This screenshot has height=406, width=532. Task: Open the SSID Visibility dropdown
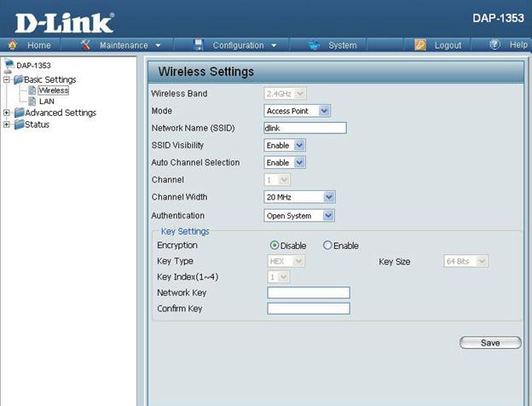[x=285, y=145]
